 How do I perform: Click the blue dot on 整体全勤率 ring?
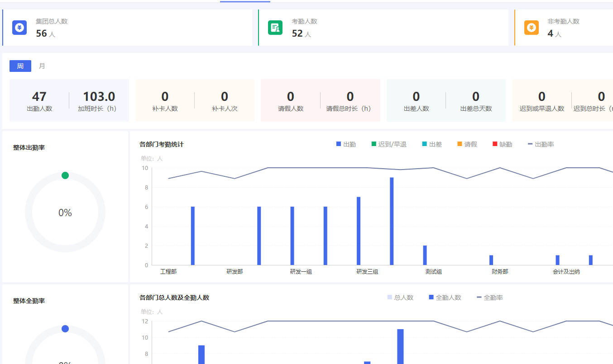tap(65, 329)
